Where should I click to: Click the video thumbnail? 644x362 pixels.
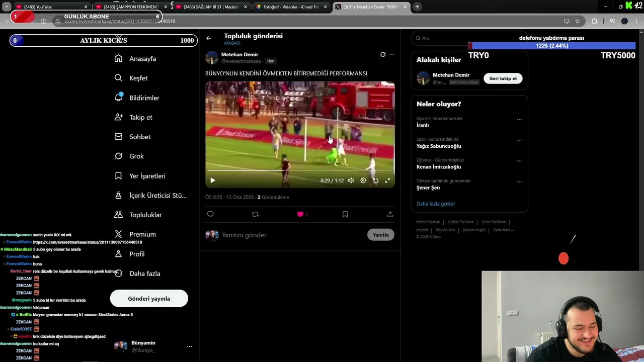point(300,134)
